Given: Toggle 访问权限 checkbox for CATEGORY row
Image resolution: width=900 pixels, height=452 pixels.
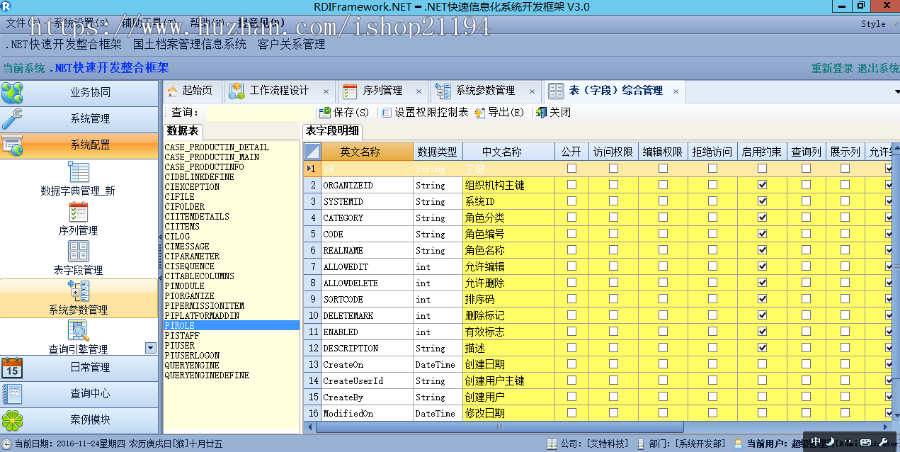Looking at the screenshot, I should pyautogui.click(x=614, y=218).
